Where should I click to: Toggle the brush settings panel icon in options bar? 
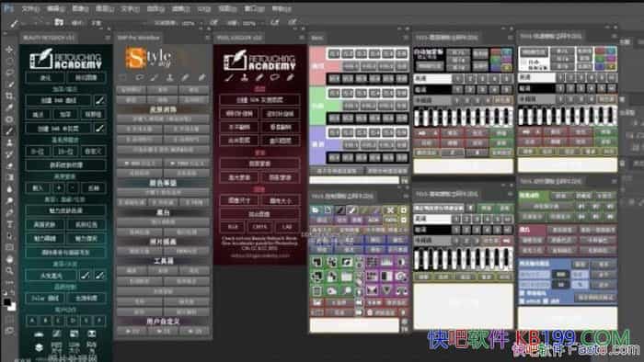coord(59,22)
